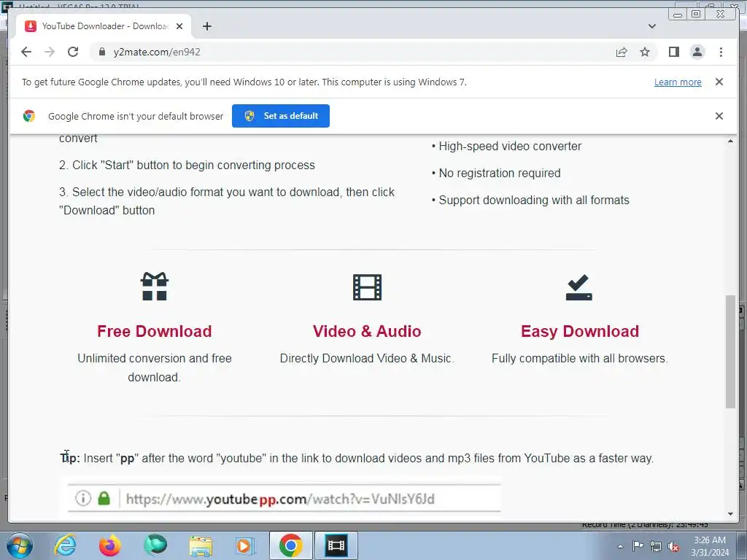The image size is (747, 560).
Task: Click page scrollbar down arrow
Action: (x=730, y=514)
